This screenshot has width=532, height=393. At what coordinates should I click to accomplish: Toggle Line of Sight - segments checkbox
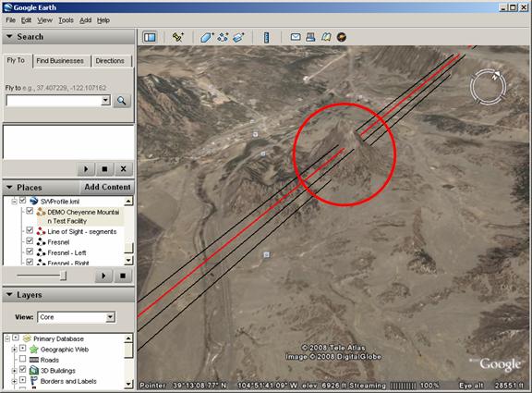[x=30, y=230]
